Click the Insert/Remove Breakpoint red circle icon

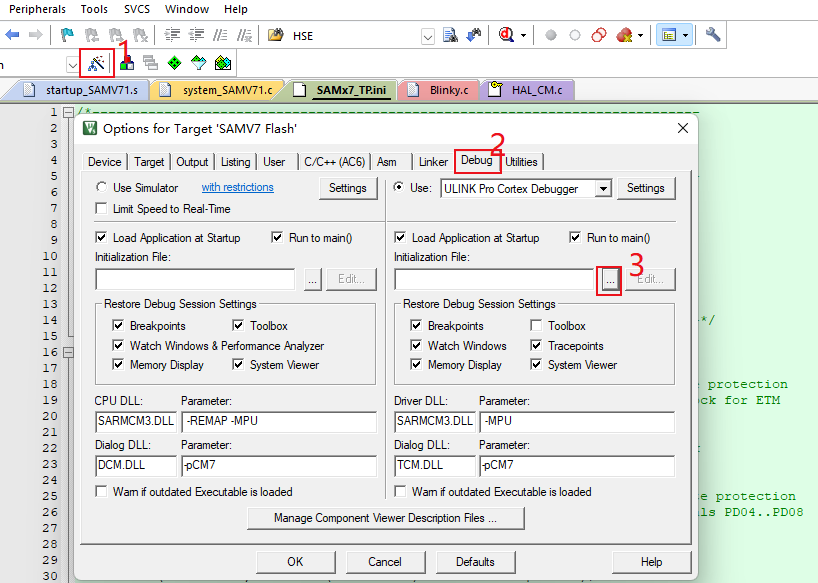551,35
